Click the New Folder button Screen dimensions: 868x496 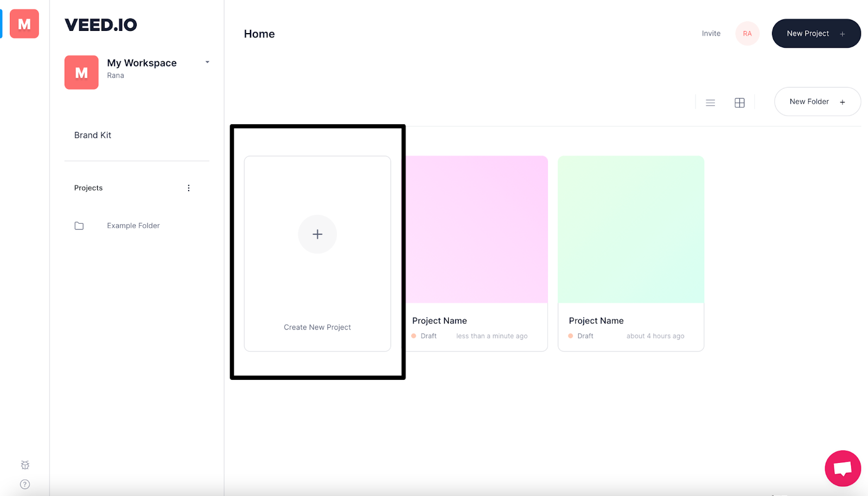point(818,101)
